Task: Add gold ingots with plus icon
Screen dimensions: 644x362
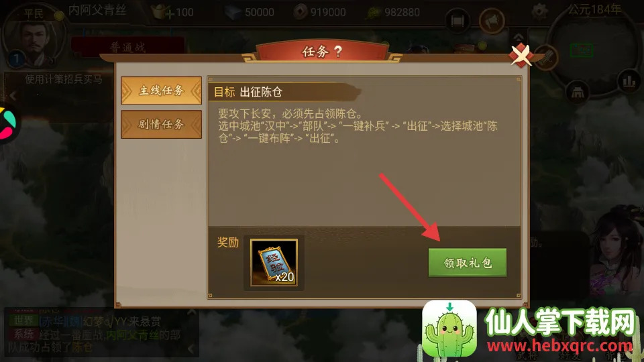Action: [x=169, y=14]
